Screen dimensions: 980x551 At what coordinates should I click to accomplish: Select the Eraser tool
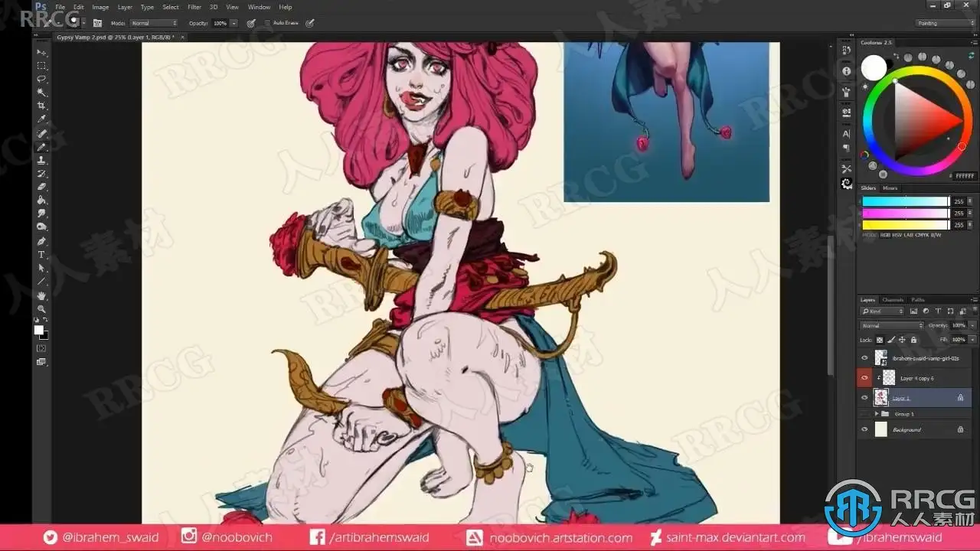(41, 187)
